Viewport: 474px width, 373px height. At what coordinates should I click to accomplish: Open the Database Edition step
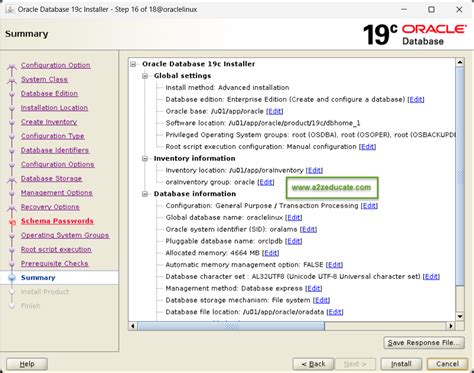(x=49, y=94)
